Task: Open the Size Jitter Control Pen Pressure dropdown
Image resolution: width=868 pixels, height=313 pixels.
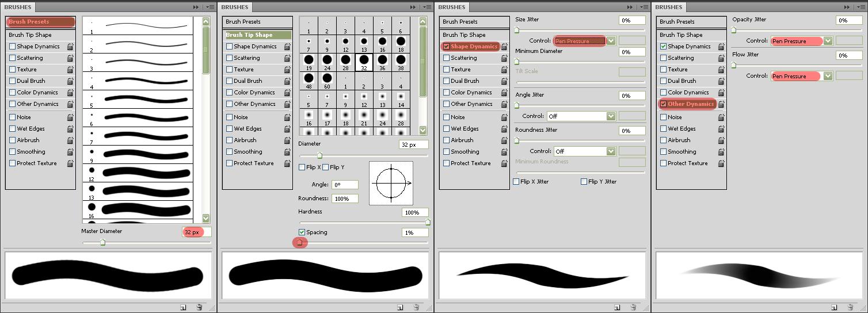Action: pos(611,41)
